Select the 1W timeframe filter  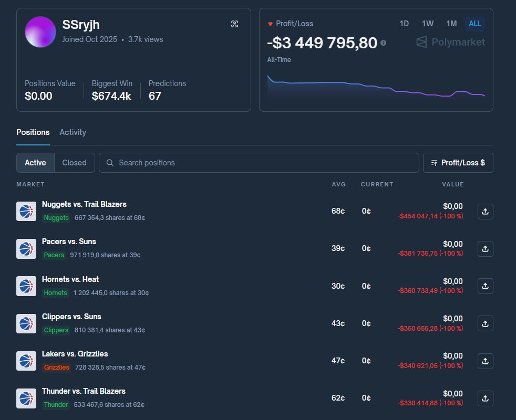427,24
